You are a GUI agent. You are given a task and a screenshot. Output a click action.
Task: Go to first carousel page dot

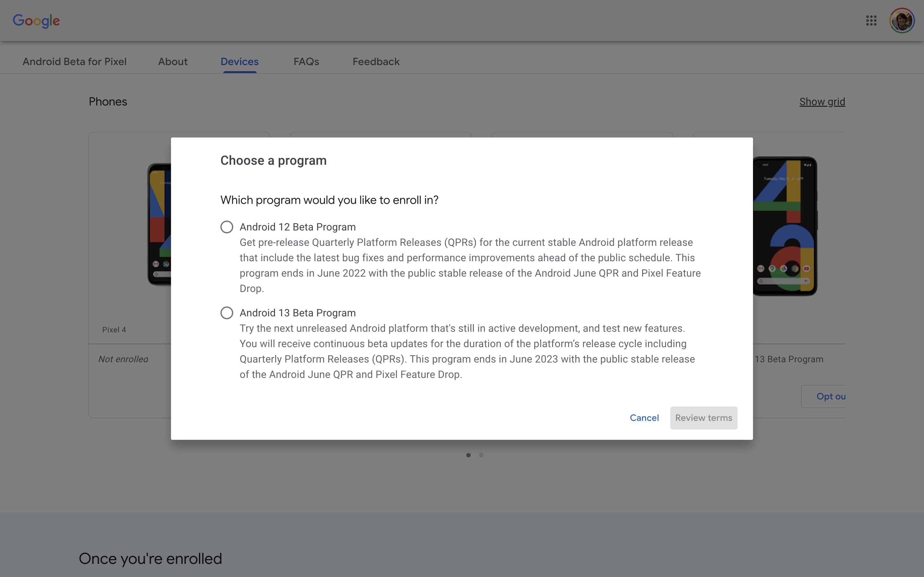tap(468, 455)
